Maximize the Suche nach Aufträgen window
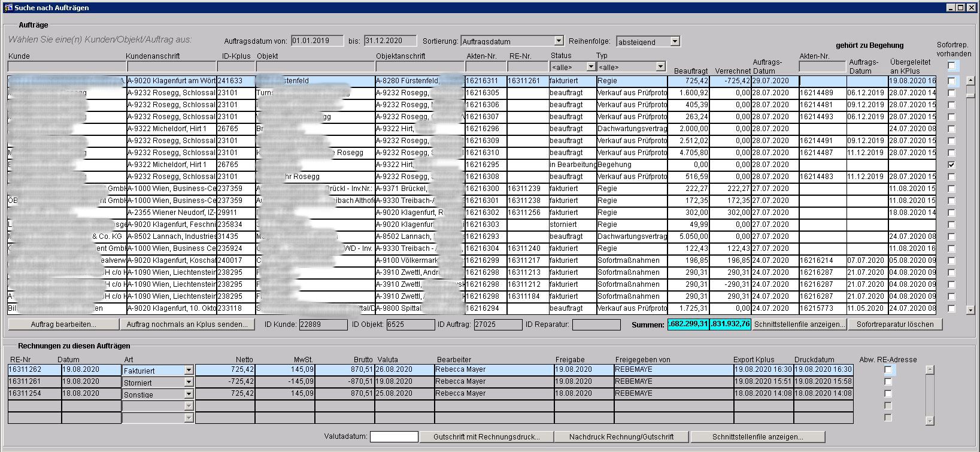The image size is (980, 452). click(x=961, y=7)
